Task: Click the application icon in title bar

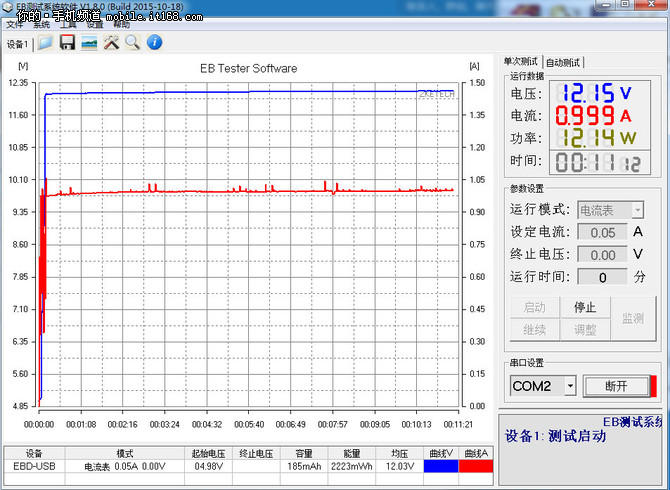Action: (8, 7)
